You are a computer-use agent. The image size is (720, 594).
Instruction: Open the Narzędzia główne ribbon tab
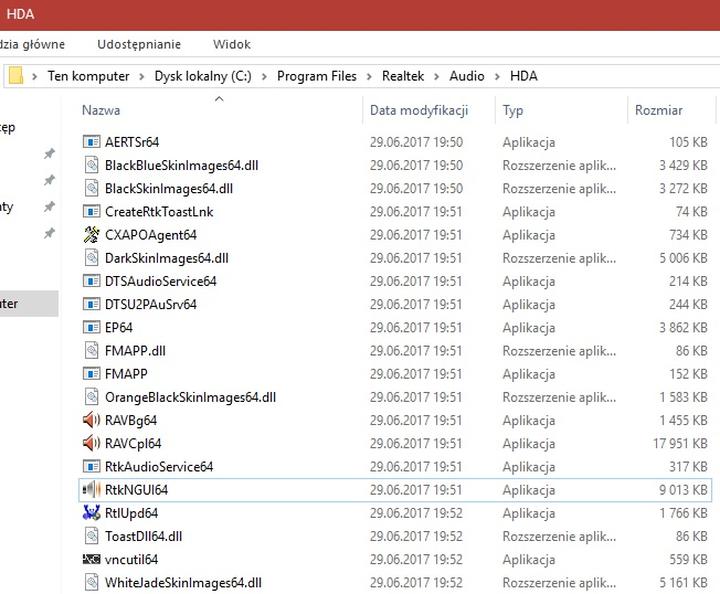coord(32,44)
